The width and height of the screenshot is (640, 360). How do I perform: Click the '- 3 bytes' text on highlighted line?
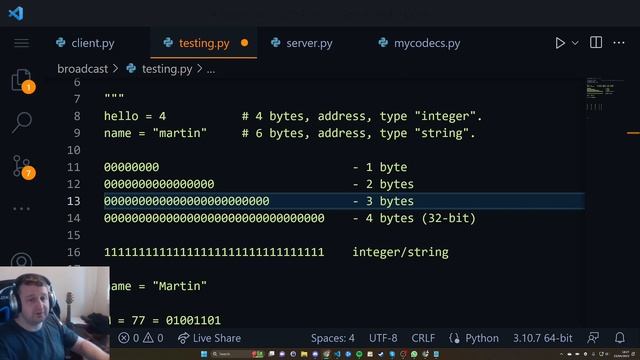tap(383, 201)
